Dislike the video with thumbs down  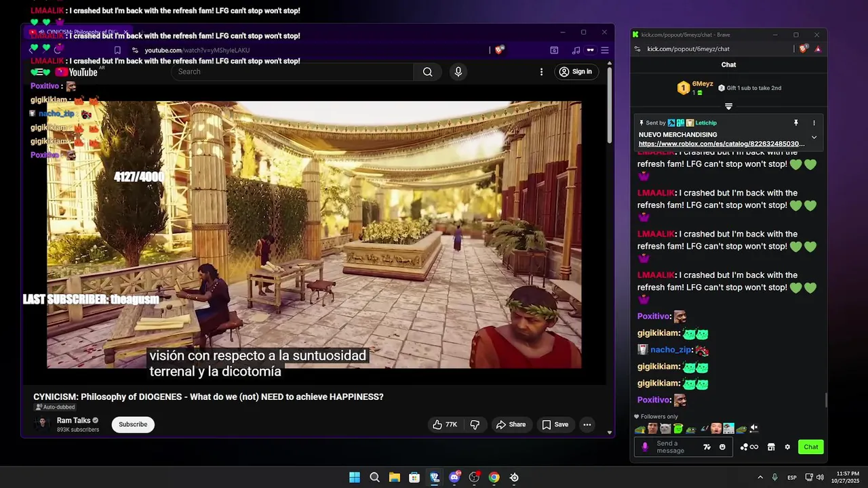(475, 424)
